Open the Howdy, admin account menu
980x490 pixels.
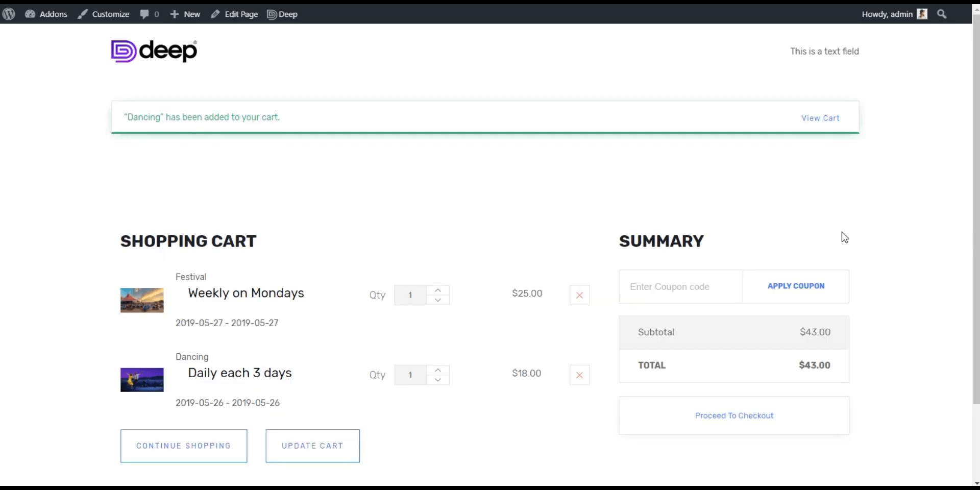(x=894, y=14)
